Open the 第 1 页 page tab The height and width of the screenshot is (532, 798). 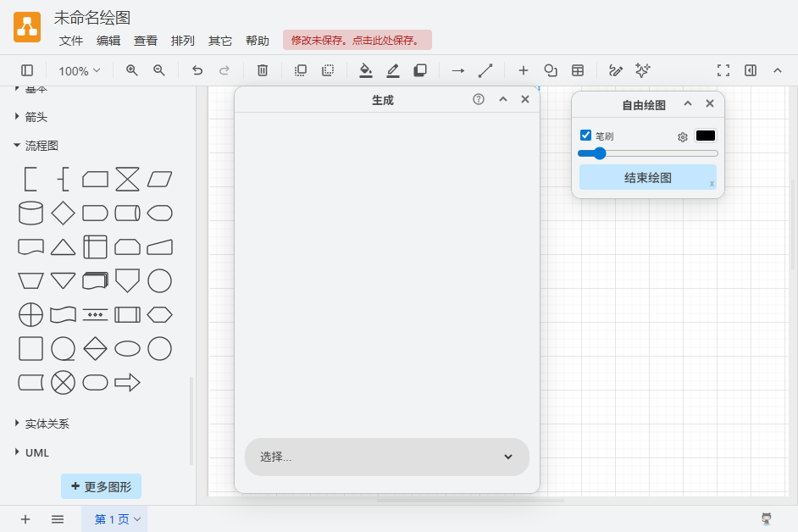pos(114,519)
